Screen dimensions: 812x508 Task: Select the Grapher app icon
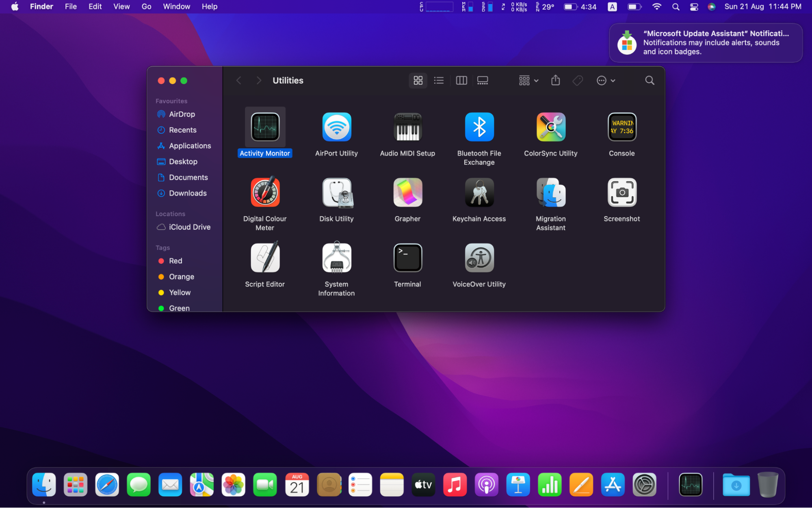pyautogui.click(x=407, y=192)
